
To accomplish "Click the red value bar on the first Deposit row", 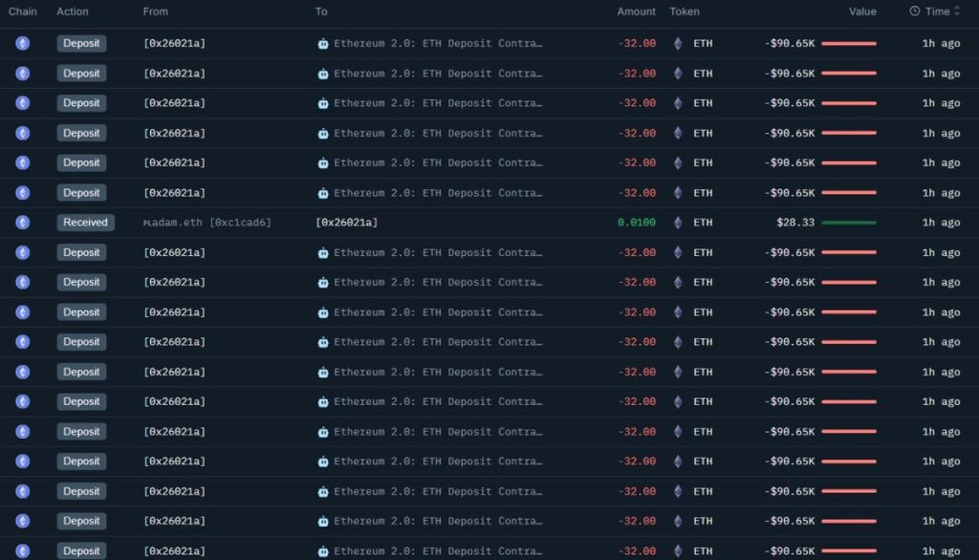I will coord(850,43).
